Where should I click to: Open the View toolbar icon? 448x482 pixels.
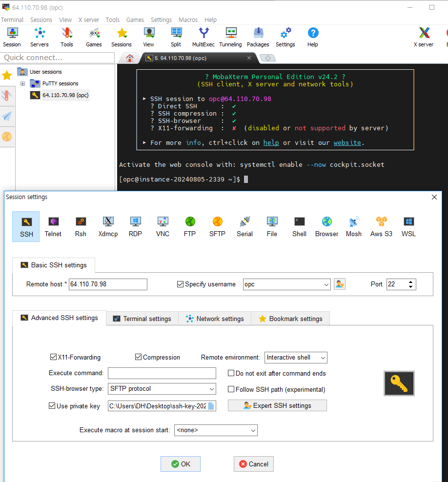pyautogui.click(x=148, y=37)
